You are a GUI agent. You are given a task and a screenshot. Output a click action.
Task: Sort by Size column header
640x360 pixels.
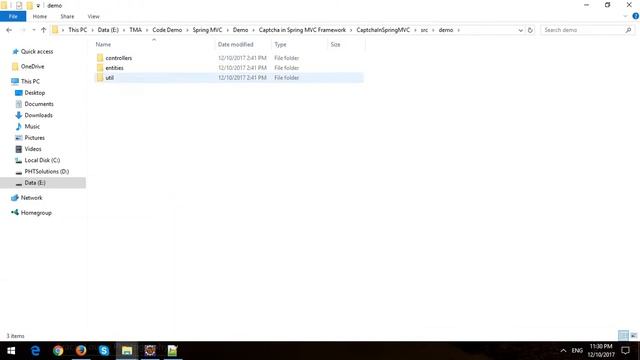pyautogui.click(x=335, y=44)
